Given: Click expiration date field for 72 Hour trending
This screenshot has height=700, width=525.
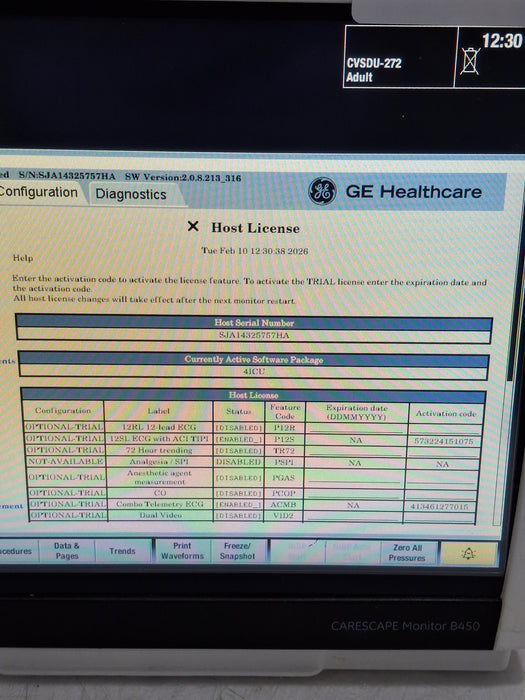Looking at the screenshot, I should coord(356,451).
